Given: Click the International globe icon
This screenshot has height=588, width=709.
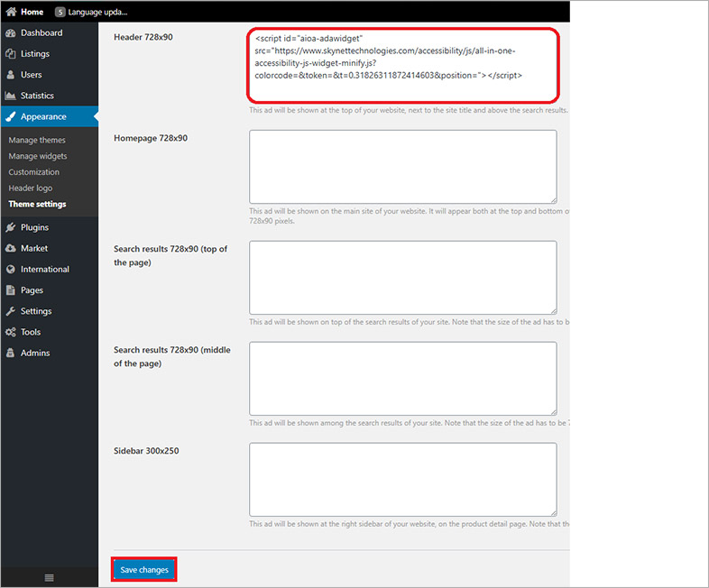Looking at the screenshot, I should click(x=11, y=270).
